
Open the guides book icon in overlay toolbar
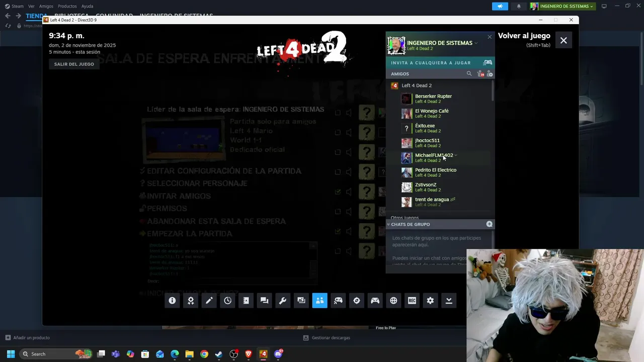(246, 301)
